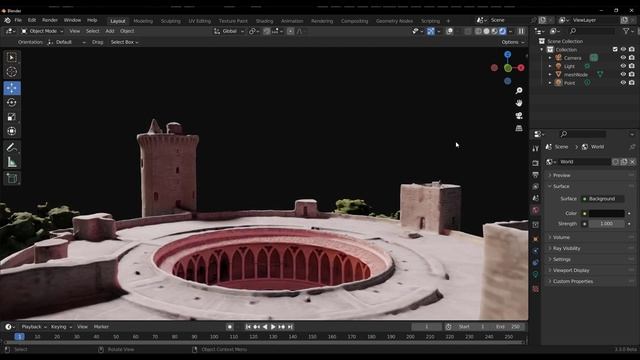Activate the Transform tool

click(11, 131)
